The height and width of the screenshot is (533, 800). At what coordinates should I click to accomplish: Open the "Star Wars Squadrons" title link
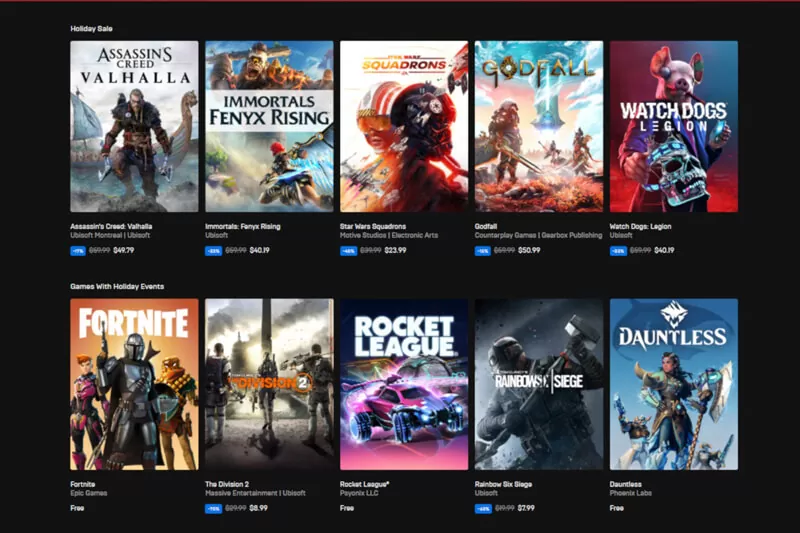click(373, 226)
